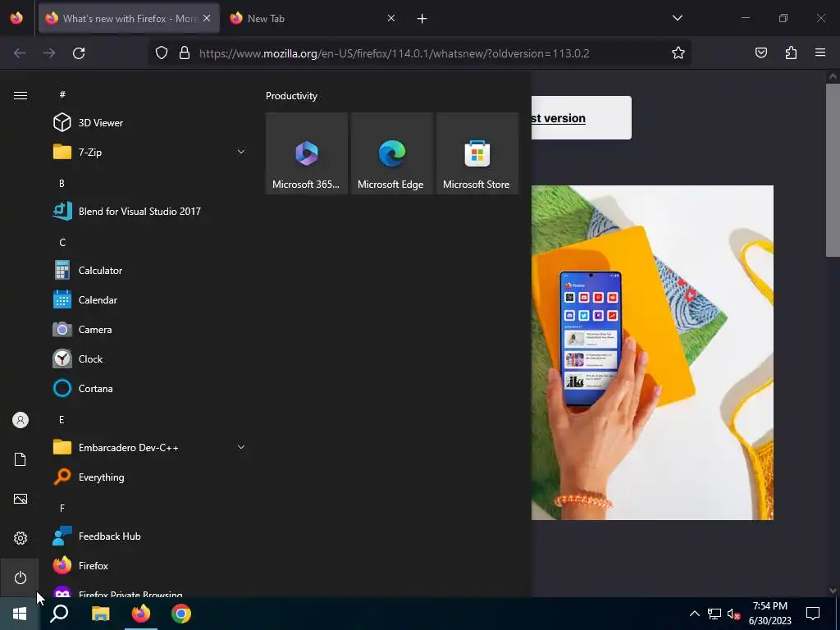Open the tracking protection shield icon
The image size is (840, 630).
[x=162, y=53]
